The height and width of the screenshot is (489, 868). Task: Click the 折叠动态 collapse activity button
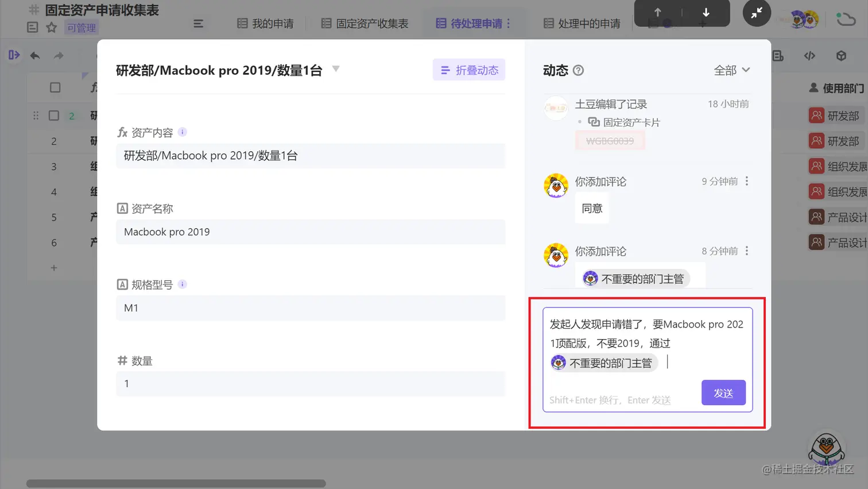point(468,70)
